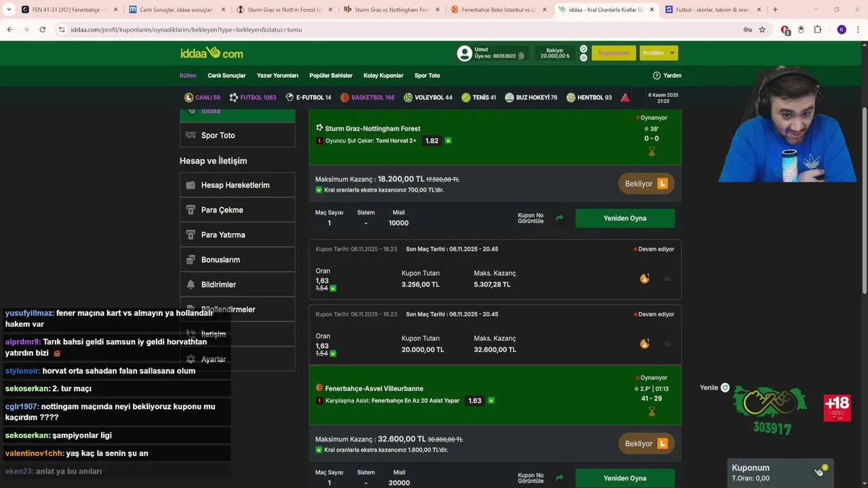The height and width of the screenshot is (488, 868).
Task: Click Bekliyor status button on the 18.200,00 TL coupon
Action: tap(646, 184)
